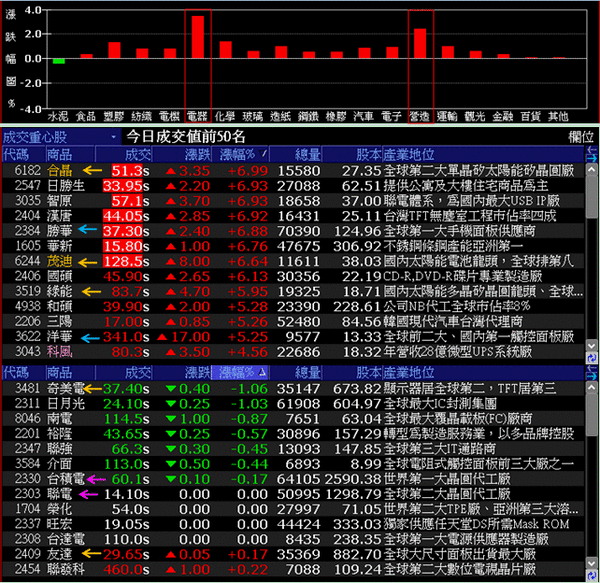Click 股本 column header in upper table
The width and height of the screenshot is (600, 583).
point(352,155)
